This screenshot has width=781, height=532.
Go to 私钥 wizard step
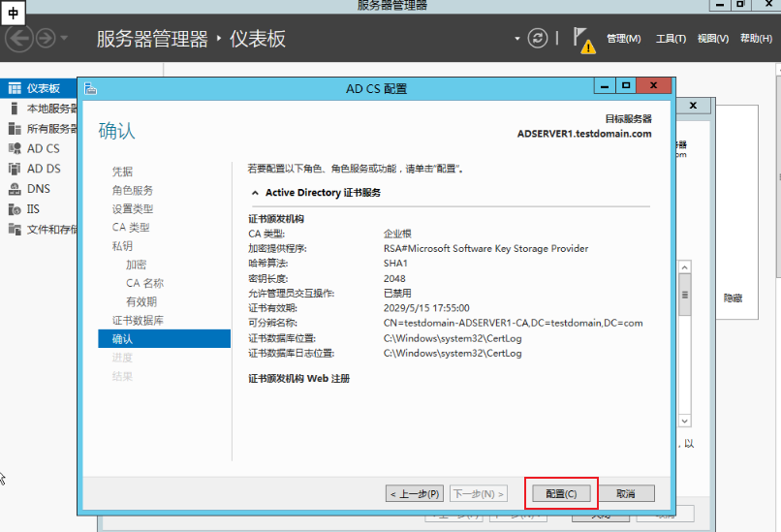[x=122, y=246]
